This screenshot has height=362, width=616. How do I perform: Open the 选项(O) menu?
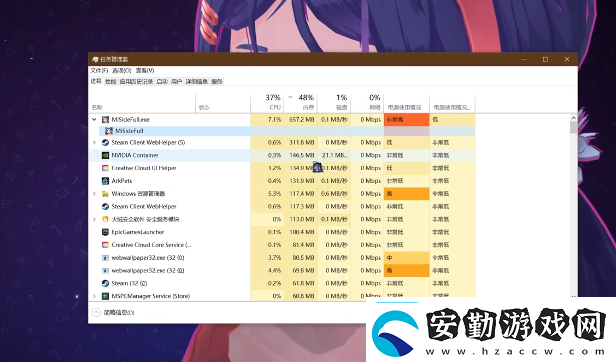point(121,71)
